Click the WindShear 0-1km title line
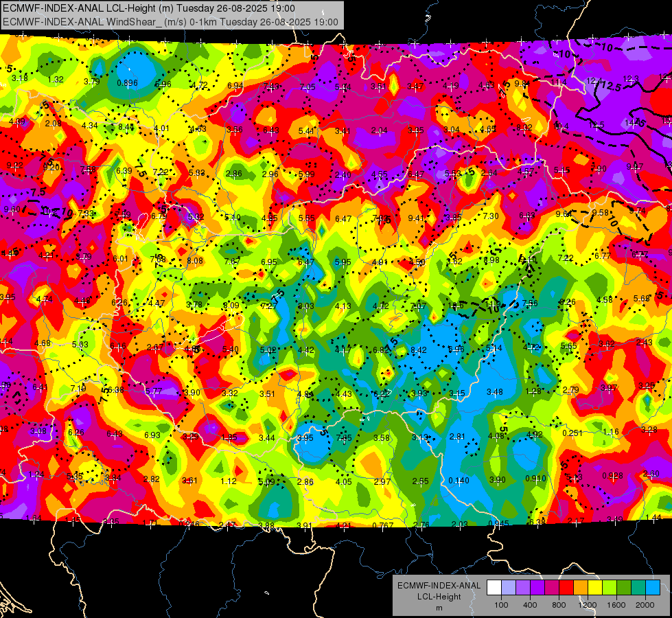The height and width of the screenshot is (618, 672). tap(170, 22)
